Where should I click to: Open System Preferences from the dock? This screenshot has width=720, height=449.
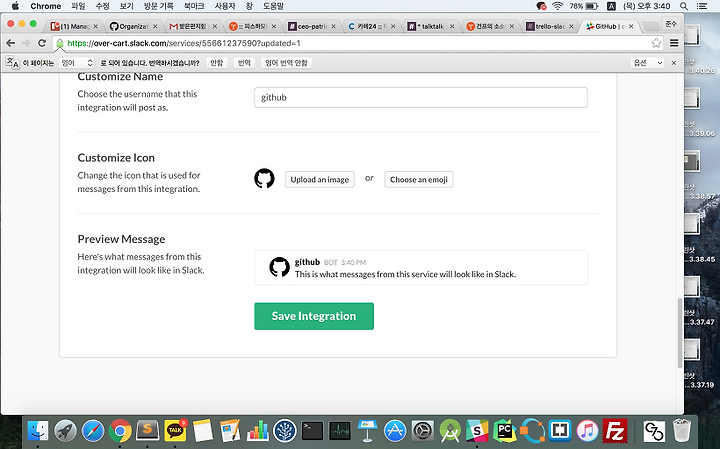[x=422, y=431]
